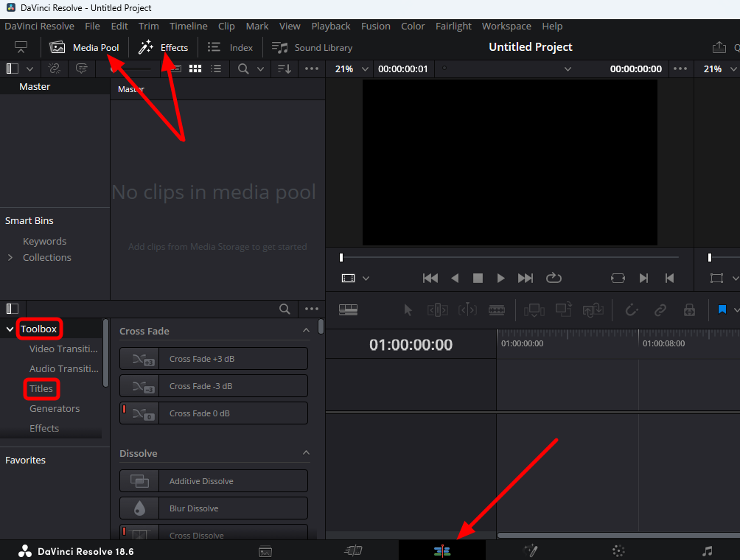Switch media pool to list view
Viewport: 740px width, 560px height.
click(216, 69)
